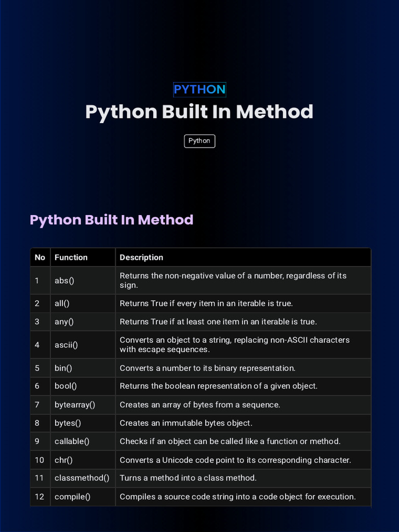Viewport: 399px width, 532px height.
Task: Select the bytearray() function cell
Action: click(75, 405)
